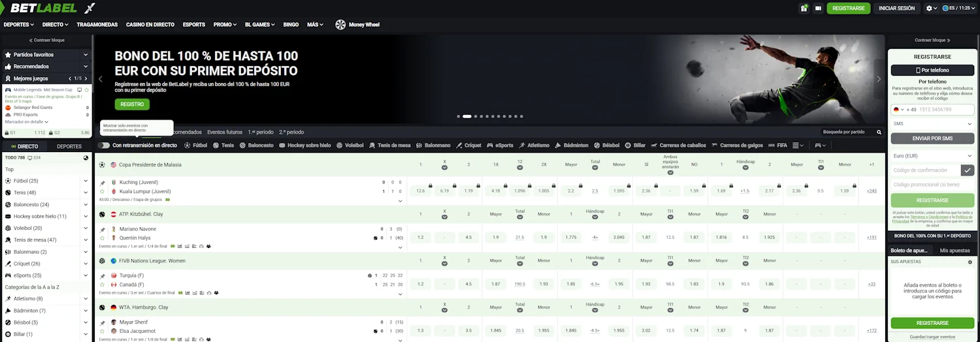Click the confirm checkmark beside confirmation code
The image size is (980, 342).
pyautogui.click(x=968, y=170)
